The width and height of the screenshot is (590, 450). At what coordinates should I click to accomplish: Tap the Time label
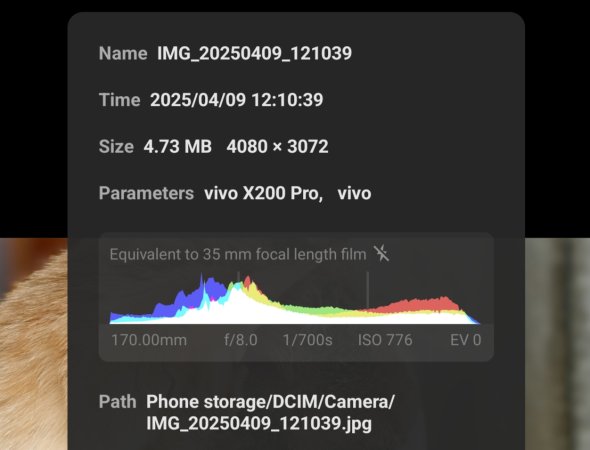pyautogui.click(x=119, y=100)
